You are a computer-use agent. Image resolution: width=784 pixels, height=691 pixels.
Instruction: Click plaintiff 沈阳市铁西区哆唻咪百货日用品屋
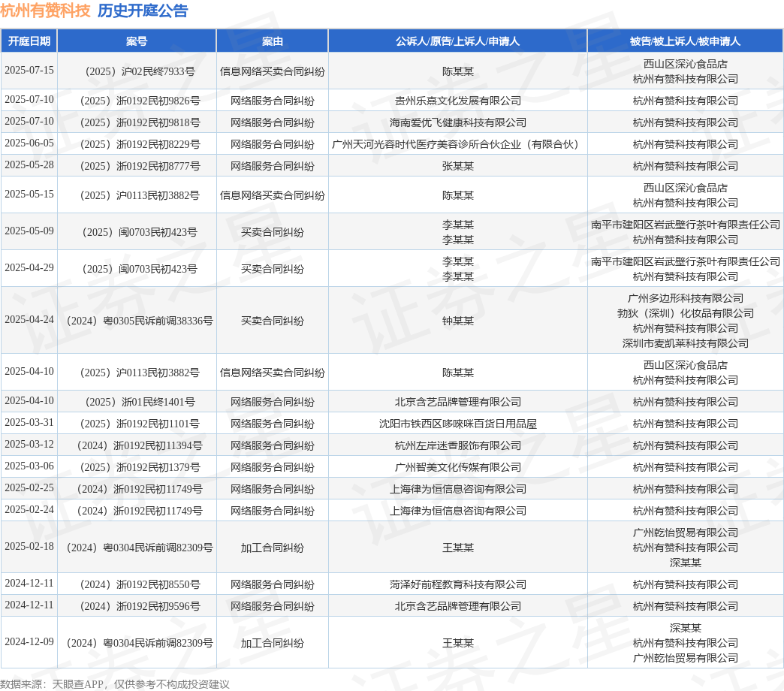pos(457,424)
